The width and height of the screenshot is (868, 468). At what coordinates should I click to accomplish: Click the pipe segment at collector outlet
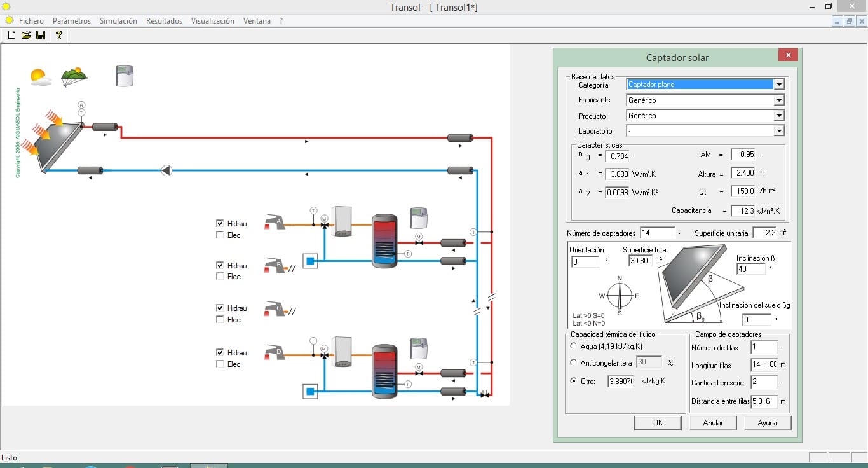104,127
